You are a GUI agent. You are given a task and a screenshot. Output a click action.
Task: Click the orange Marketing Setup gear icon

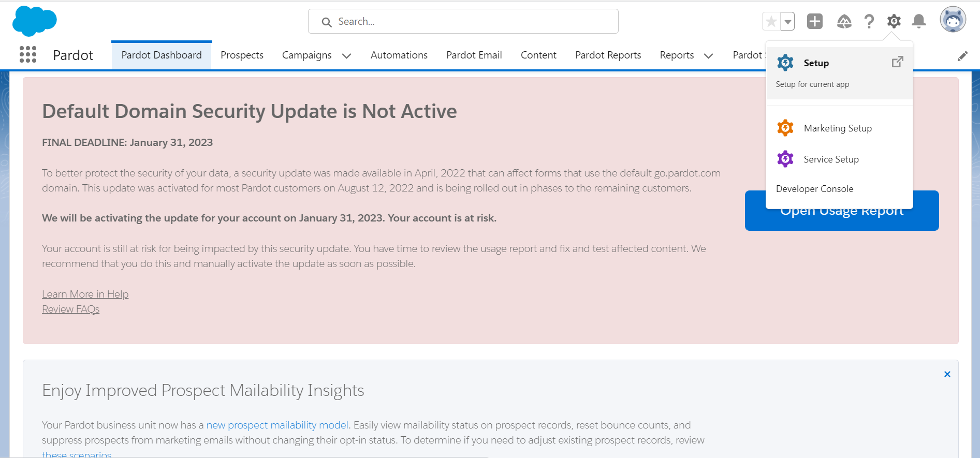[x=785, y=128]
